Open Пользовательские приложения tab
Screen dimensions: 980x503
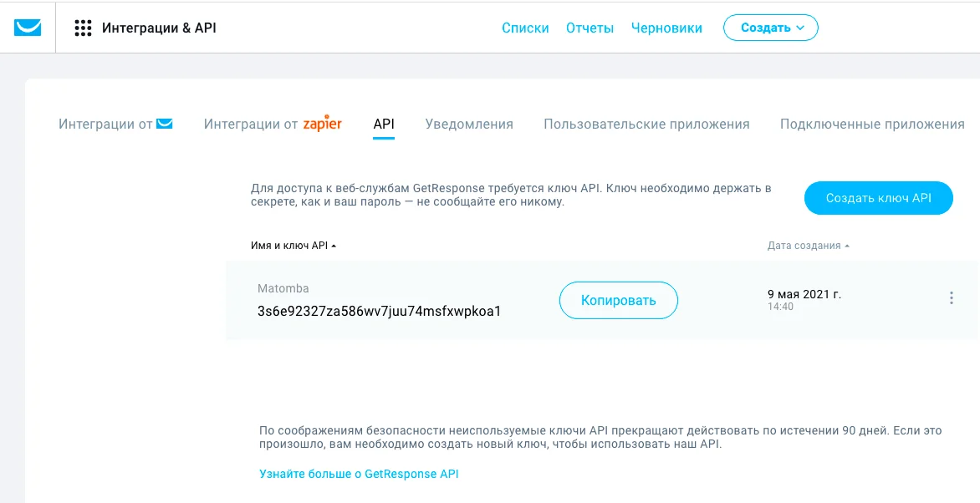coord(646,124)
